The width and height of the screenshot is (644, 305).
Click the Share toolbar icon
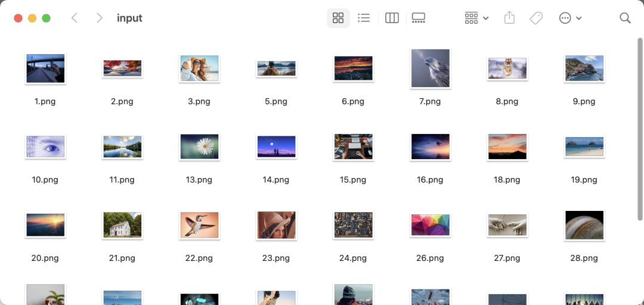click(509, 18)
